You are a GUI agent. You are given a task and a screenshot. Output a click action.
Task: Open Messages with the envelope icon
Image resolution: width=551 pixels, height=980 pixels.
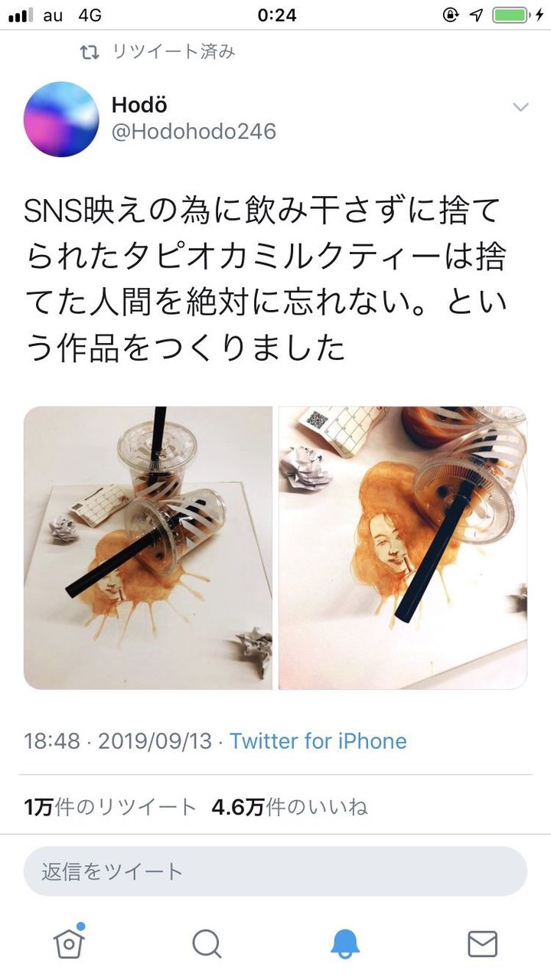tap(482, 943)
